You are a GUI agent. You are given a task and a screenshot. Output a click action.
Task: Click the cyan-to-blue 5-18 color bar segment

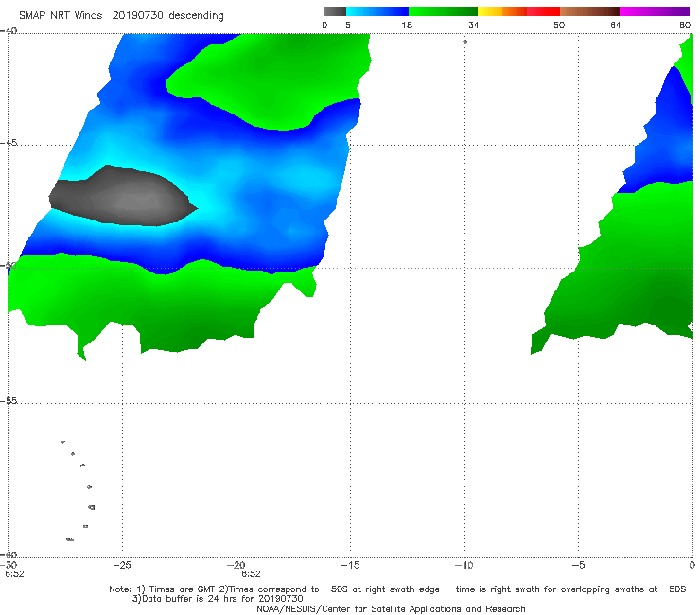point(377,11)
